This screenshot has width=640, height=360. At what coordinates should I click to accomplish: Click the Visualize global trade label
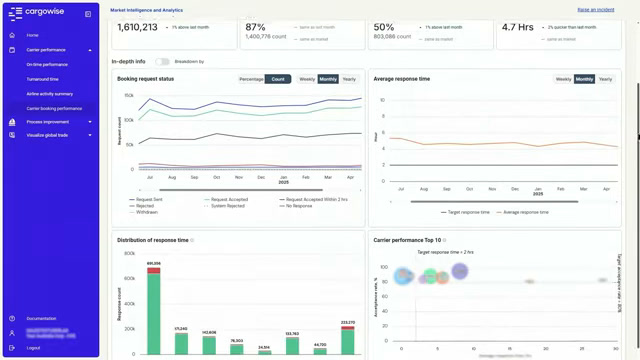tap(47, 135)
